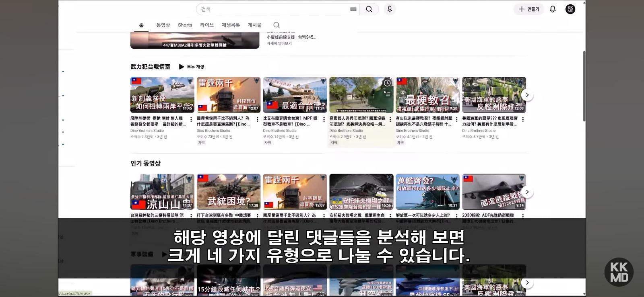Save the hovered video with the Watch Later clock
The width and height of the screenshot is (644, 297).
tap(387, 83)
